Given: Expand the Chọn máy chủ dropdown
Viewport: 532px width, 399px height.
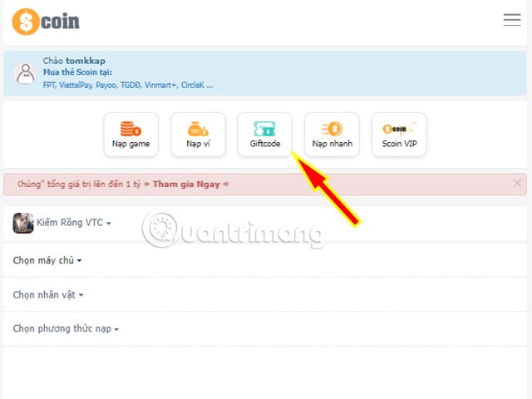Looking at the screenshot, I should click(x=47, y=260).
